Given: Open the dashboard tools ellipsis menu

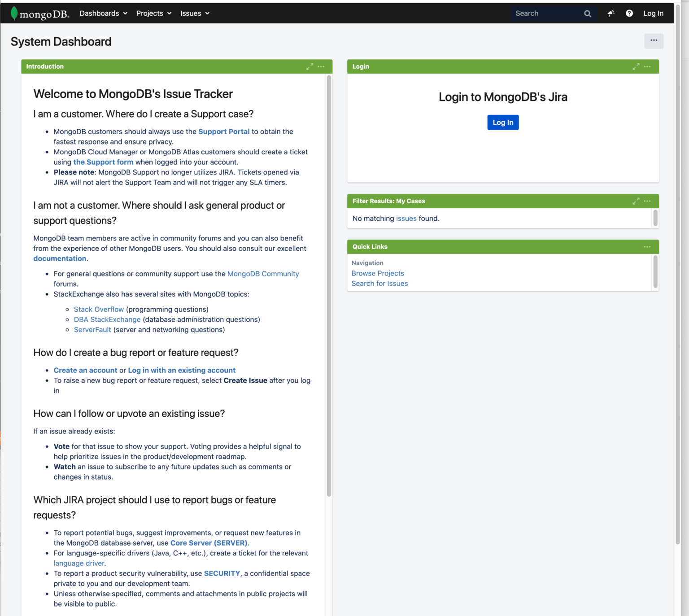Looking at the screenshot, I should point(654,41).
